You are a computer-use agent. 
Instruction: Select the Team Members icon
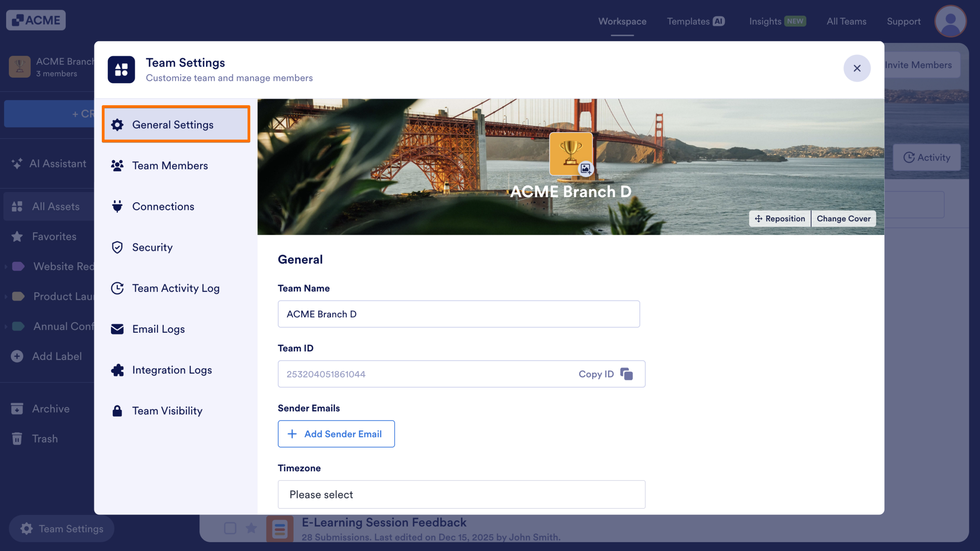point(117,165)
